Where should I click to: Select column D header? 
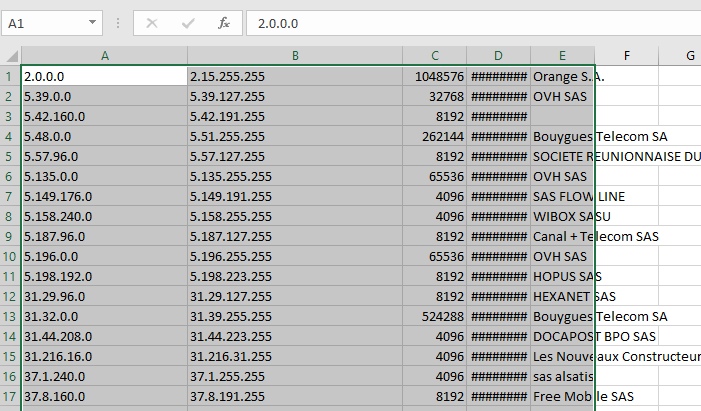pos(498,56)
